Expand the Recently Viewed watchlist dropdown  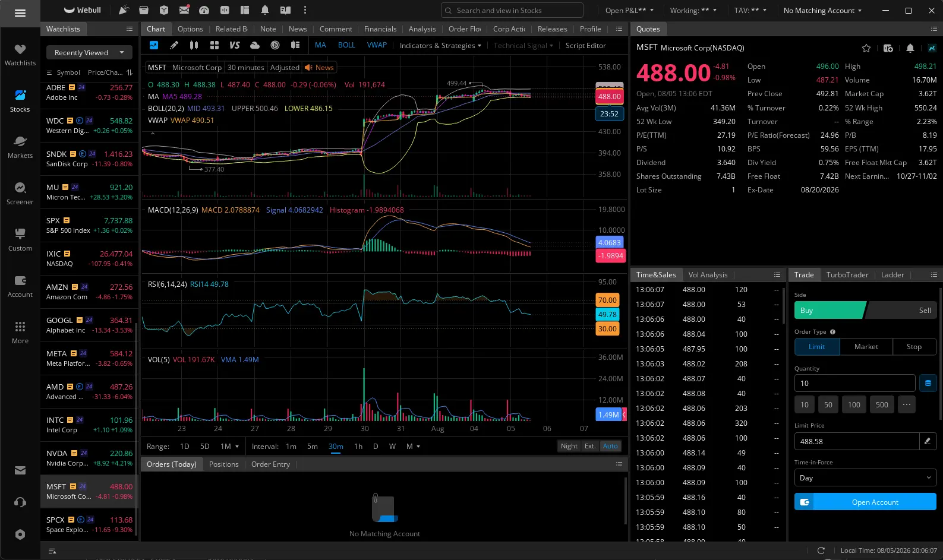pos(89,53)
